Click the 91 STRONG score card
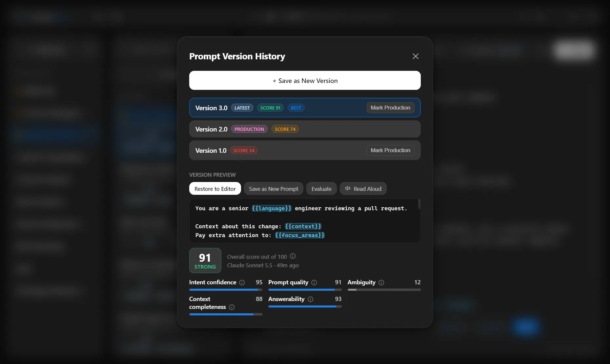 (x=205, y=261)
